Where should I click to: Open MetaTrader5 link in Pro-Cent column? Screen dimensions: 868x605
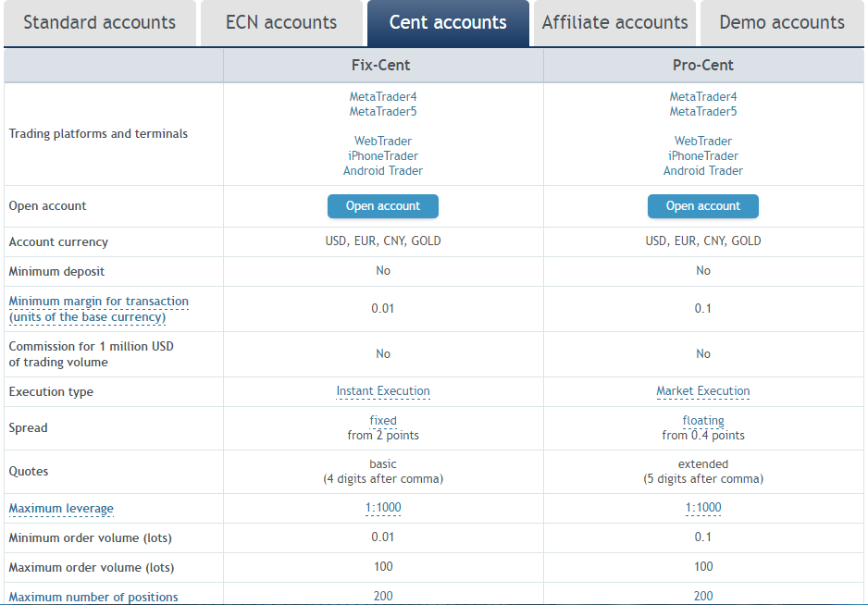(x=703, y=111)
